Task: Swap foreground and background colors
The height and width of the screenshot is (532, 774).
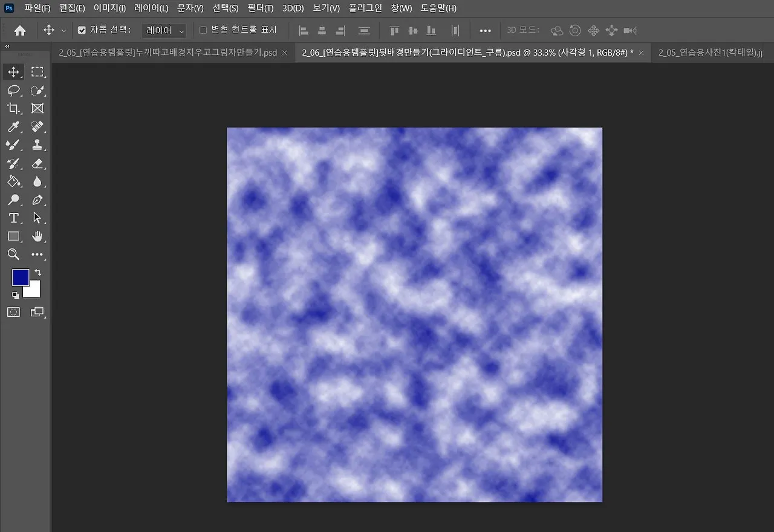Action: pos(38,273)
